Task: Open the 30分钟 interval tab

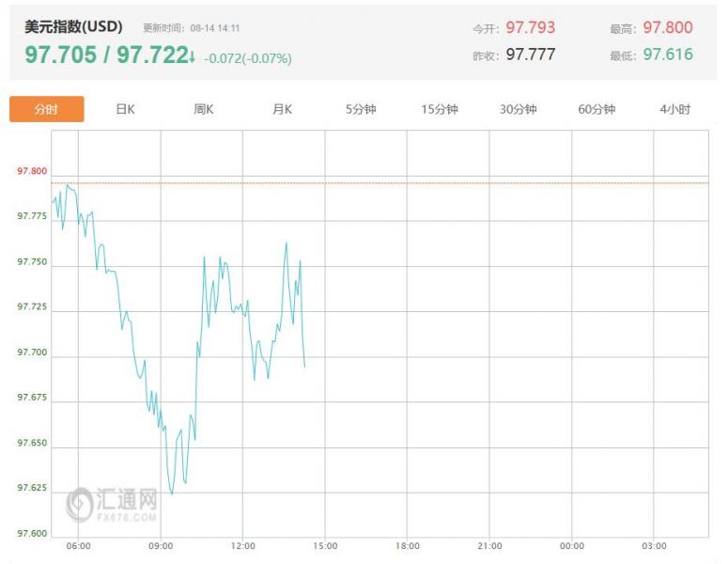Action: [519, 109]
